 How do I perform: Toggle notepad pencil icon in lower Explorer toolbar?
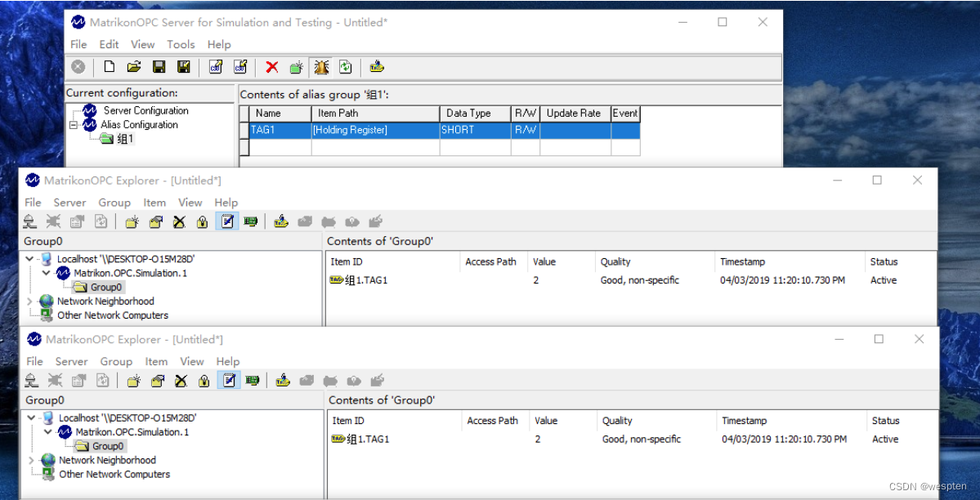(229, 380)
